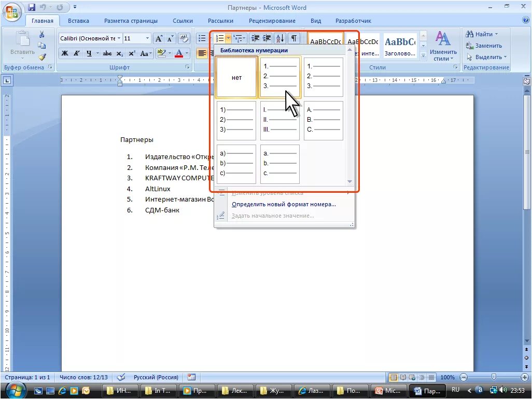This screenshot has height=399, width=532.
Task: Click the Заменить button
Action: pos(483,46)
